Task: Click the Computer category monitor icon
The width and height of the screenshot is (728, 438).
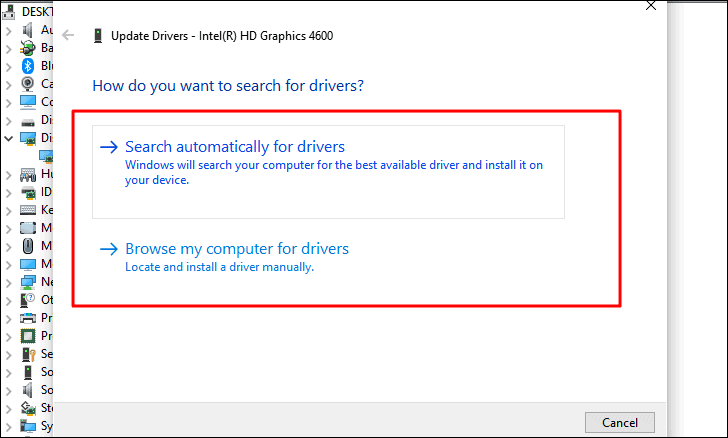Action: [x=28, y=102]
